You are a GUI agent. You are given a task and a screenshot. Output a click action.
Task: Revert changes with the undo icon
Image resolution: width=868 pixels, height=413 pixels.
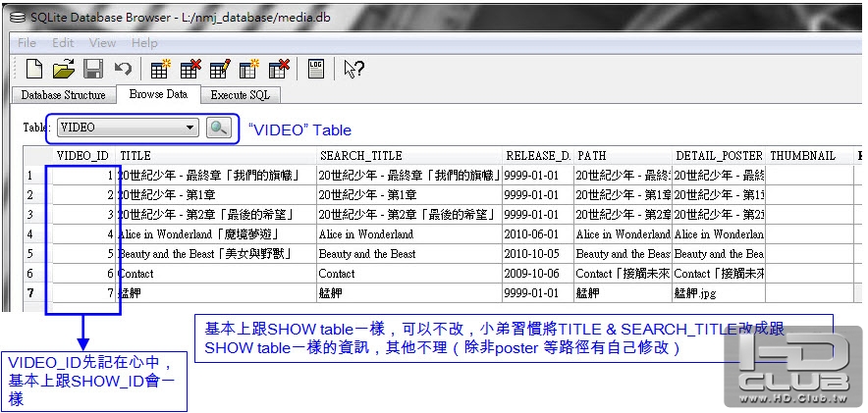(x=123, y=69)
